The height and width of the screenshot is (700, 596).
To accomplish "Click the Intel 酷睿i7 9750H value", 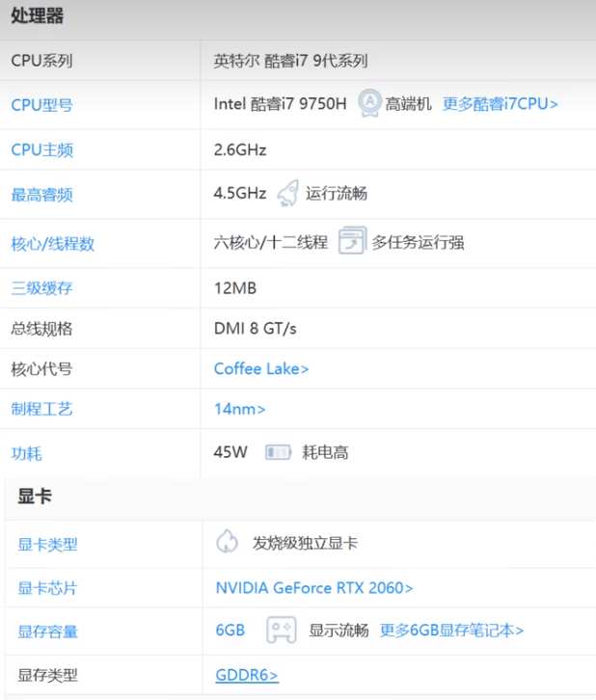I will point(281,104).
